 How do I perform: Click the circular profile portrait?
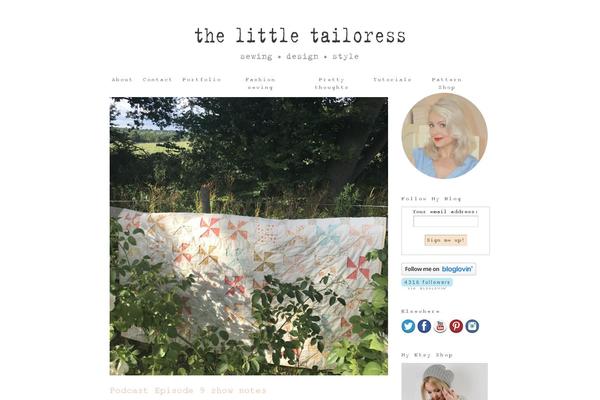tap(445, 136)
